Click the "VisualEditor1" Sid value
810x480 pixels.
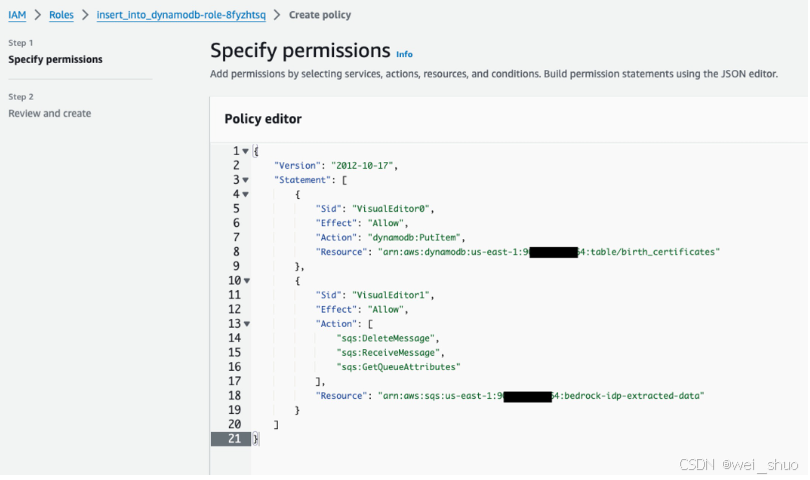pyautogui.click(x=391, y=295)
